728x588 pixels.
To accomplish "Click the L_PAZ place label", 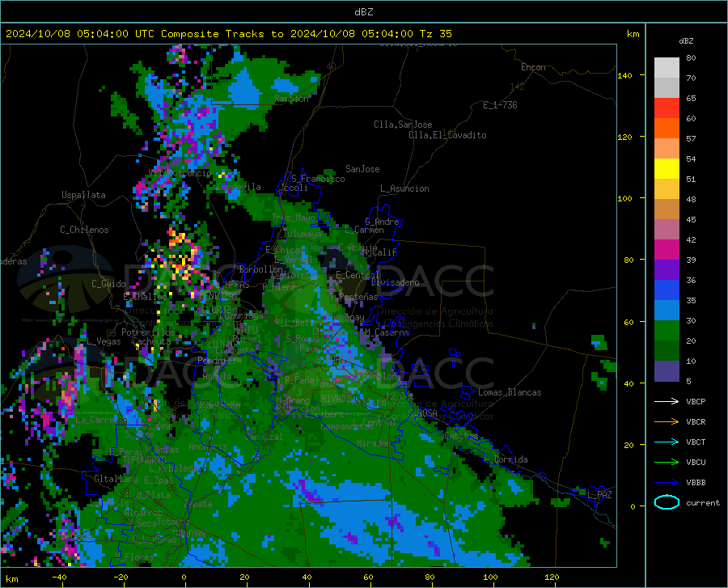I will click(x=599, y=495).
